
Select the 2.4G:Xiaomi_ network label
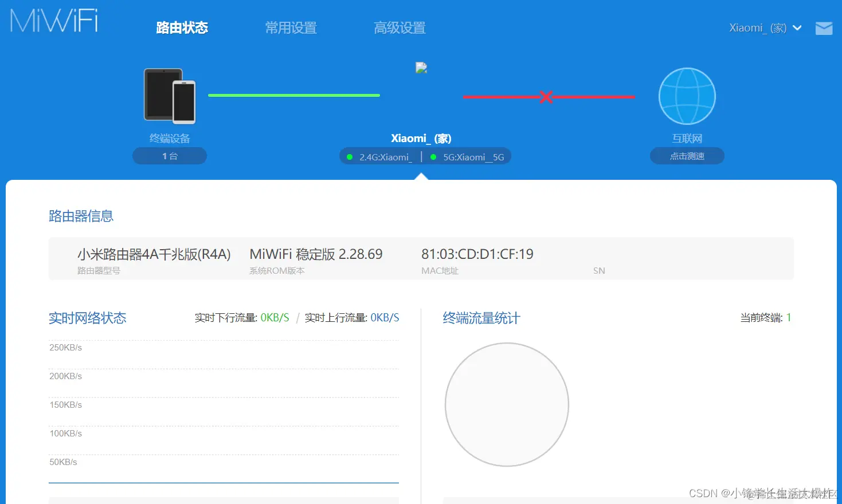point(385,157)
